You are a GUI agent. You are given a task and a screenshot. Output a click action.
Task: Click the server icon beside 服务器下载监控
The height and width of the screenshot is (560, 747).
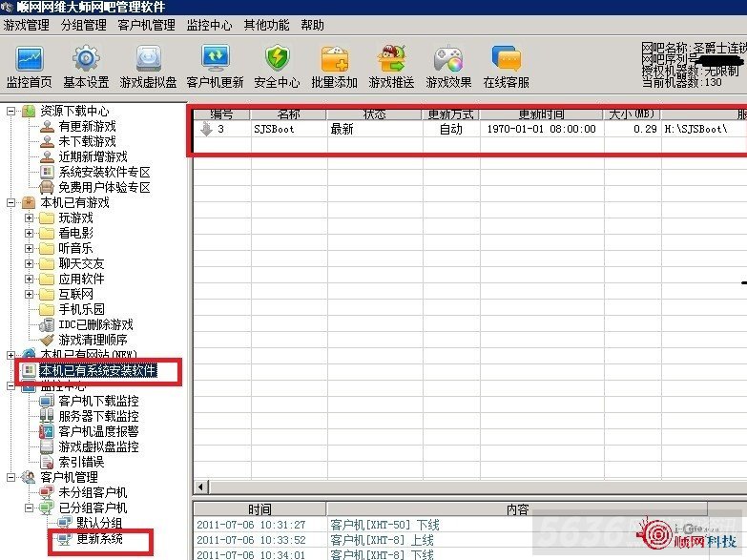47,416
